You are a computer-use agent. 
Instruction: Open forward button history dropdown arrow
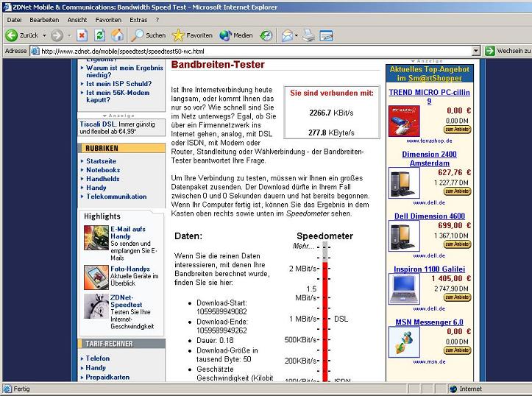[69, 35]
